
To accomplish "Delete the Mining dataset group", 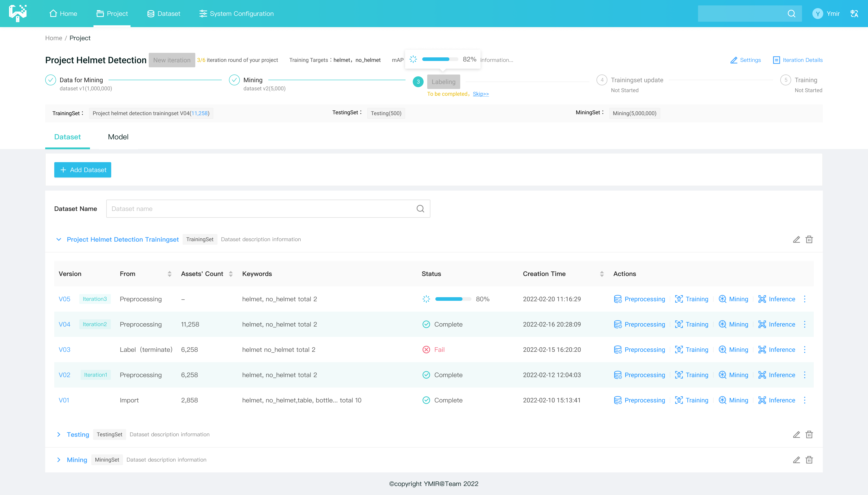I will tap(809, 460).
